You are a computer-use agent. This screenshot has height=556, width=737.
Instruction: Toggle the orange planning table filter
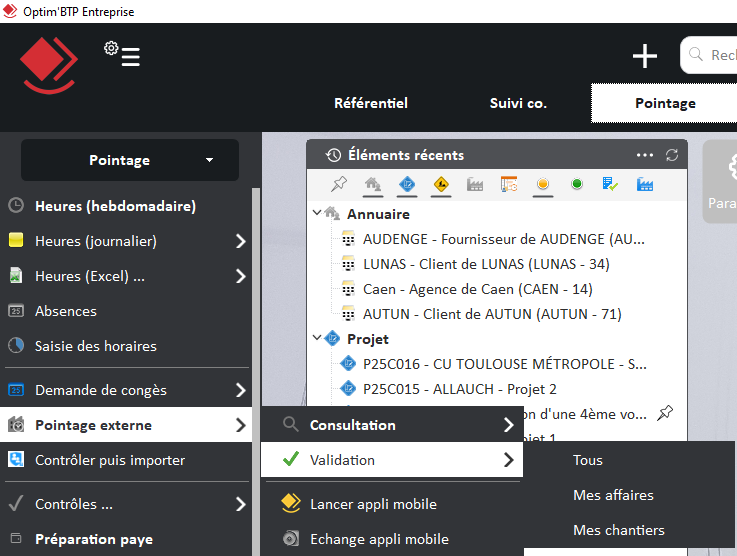click(509, 184)
